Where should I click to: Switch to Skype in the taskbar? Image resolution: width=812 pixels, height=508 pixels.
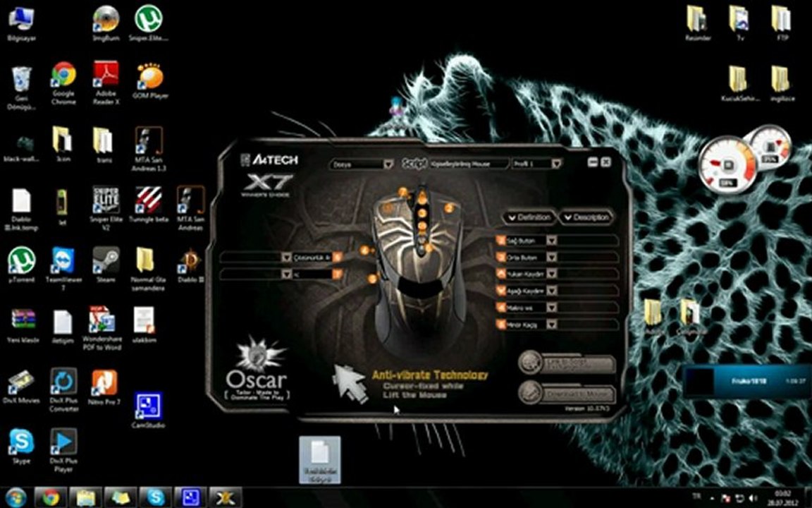tap(155, 497)
